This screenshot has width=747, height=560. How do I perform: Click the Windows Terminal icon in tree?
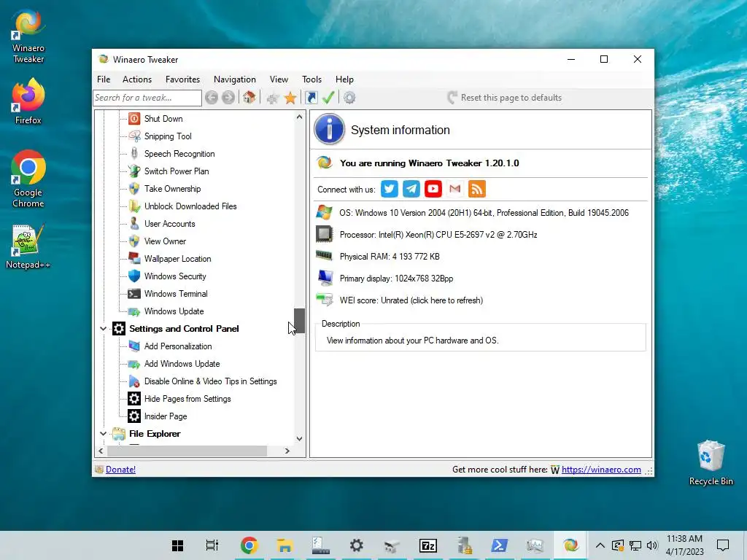pos(134,294)
